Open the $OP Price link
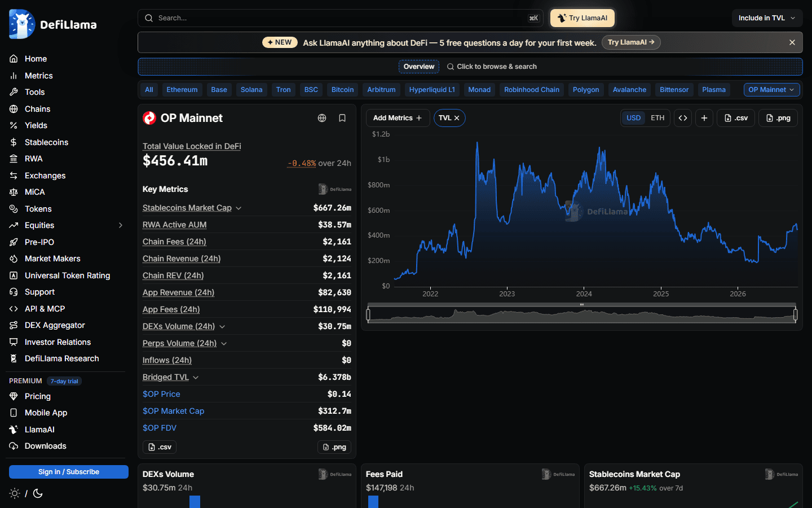The width and height of the screenshot is (812, 508). coord(161,394)
